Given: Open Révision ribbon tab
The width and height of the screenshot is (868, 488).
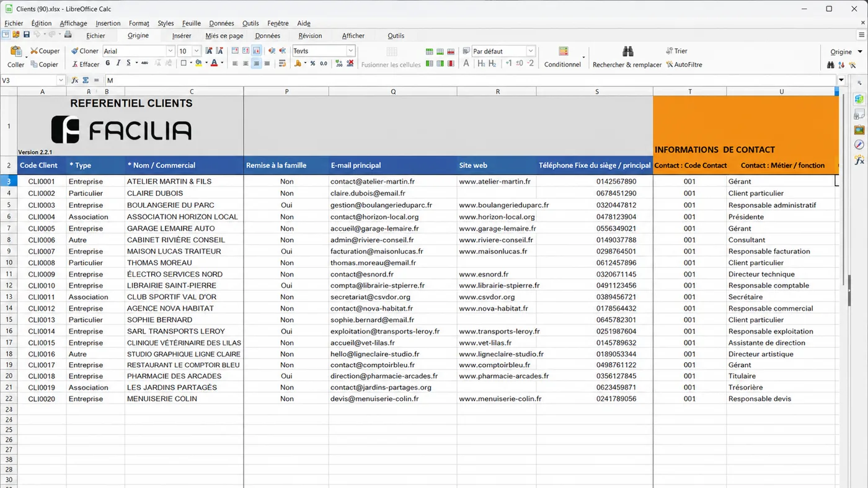Looking at the screenshot, I should pos(310,35).
